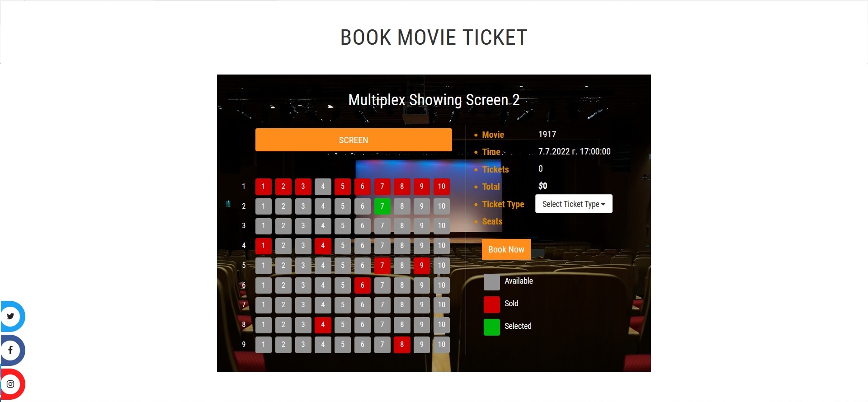Expand the Select Ticket Type dropdown

click(x=574, y=204)
